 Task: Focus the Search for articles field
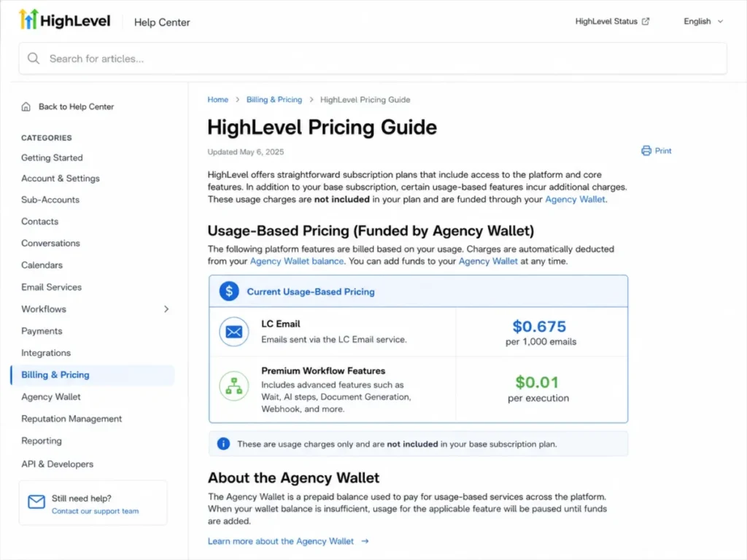pyautogui.click(x=373, y=58)
